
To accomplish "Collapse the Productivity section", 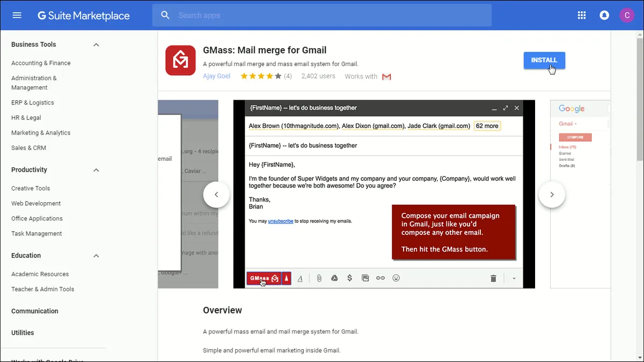I will pyautogui.click(x=96, y=170).
